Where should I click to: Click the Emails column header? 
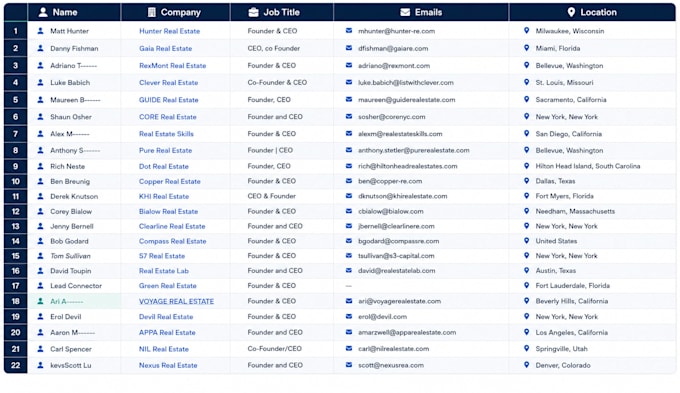421,12
